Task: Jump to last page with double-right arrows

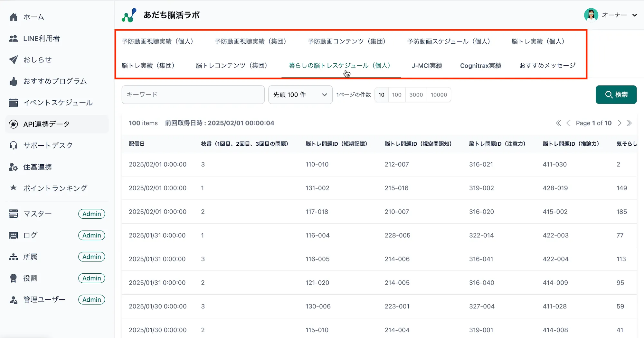Action: (x=629, y=123)
